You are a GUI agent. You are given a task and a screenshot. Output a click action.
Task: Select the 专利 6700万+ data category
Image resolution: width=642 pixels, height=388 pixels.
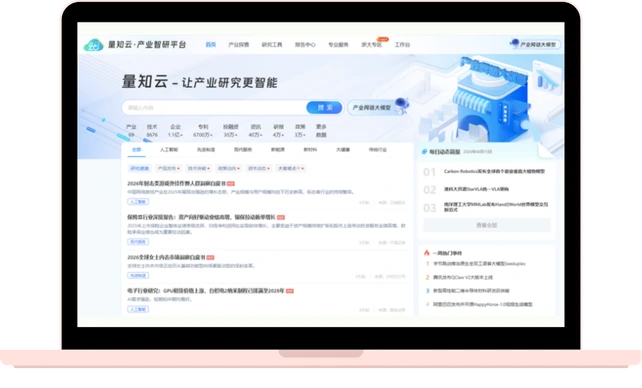coord(203,131)
